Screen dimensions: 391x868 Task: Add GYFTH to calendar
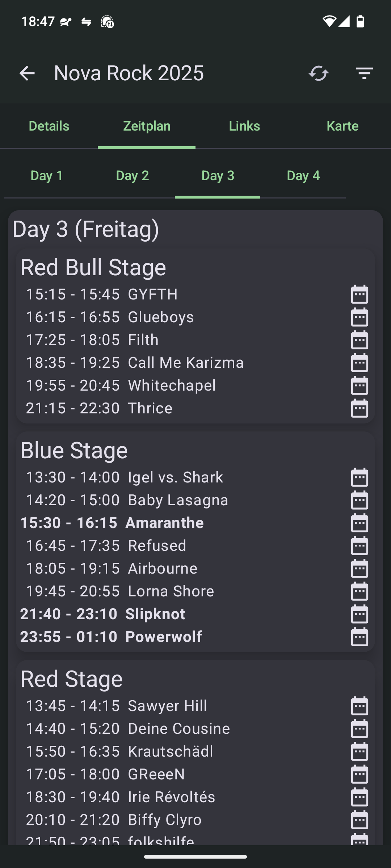pyautogui.click(x=360, y=294)
